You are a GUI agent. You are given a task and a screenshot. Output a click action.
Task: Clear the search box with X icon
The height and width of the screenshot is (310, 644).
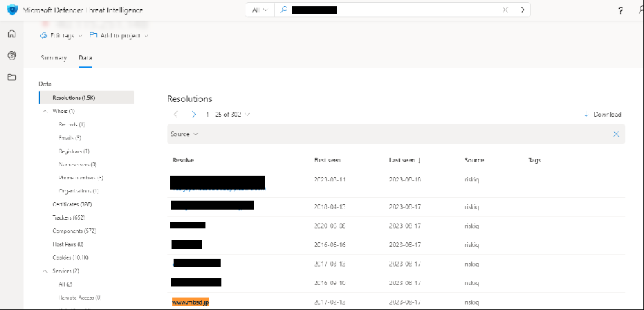tap(506, 10)
